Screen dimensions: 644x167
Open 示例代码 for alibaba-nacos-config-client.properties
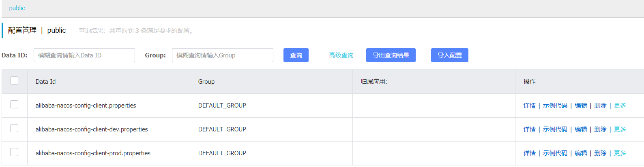tap(555, 106)
